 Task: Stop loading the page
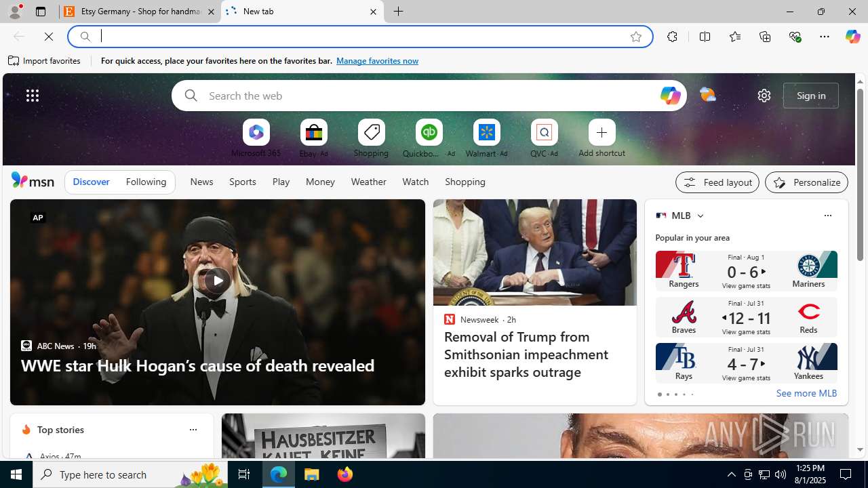[48, 37]
